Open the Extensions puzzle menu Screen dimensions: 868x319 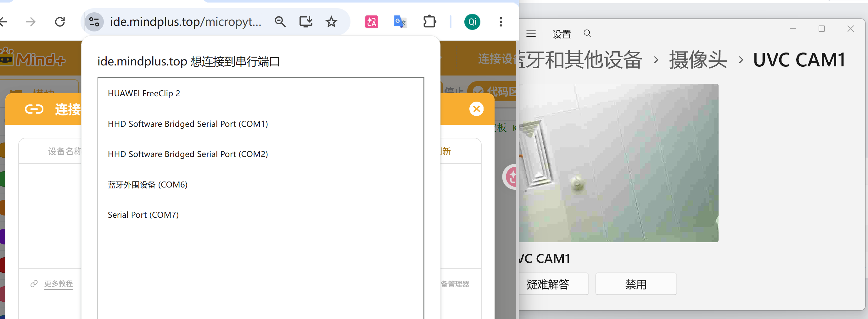point(429,22)
